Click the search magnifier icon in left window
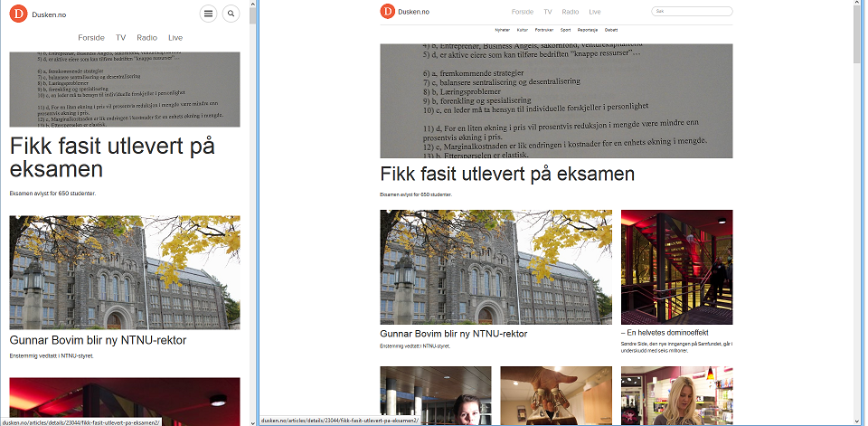The width and height of the screenshot is (868, 426). click(231, 14)
